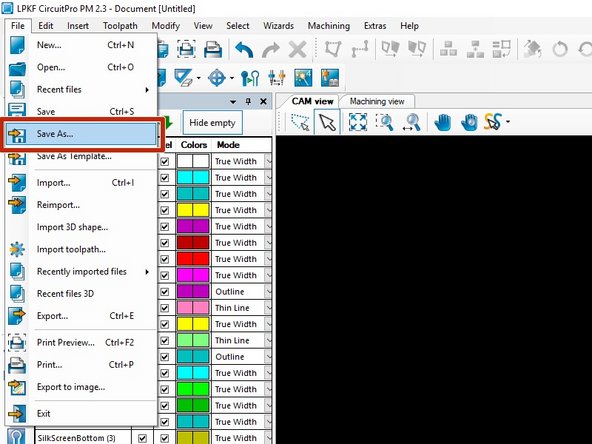Open Mode dropdown of purple Outline row

[x=268, y=292]
